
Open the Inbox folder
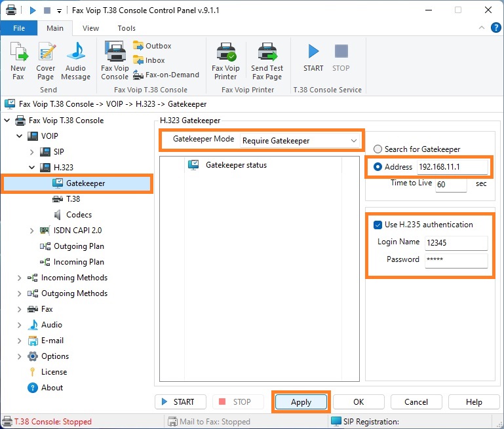(x=149, y=60)
